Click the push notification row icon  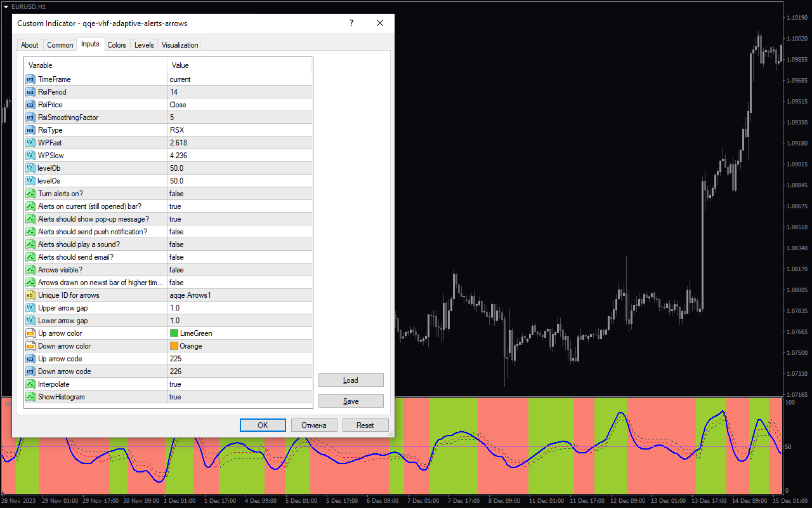tap(30, 232)
